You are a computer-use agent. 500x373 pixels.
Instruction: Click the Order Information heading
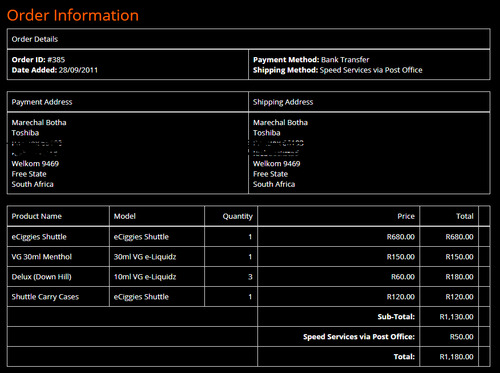point(73,15)
